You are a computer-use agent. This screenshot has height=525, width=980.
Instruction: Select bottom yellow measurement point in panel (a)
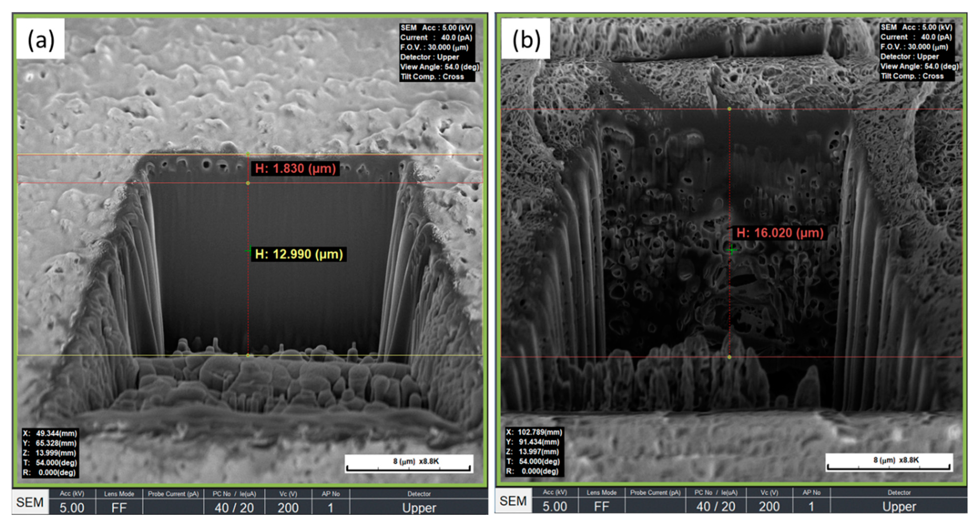[248, 355]
